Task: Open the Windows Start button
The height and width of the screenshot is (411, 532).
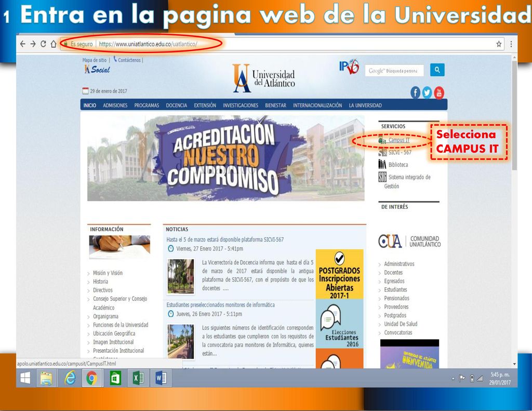Action: point(25,378)
